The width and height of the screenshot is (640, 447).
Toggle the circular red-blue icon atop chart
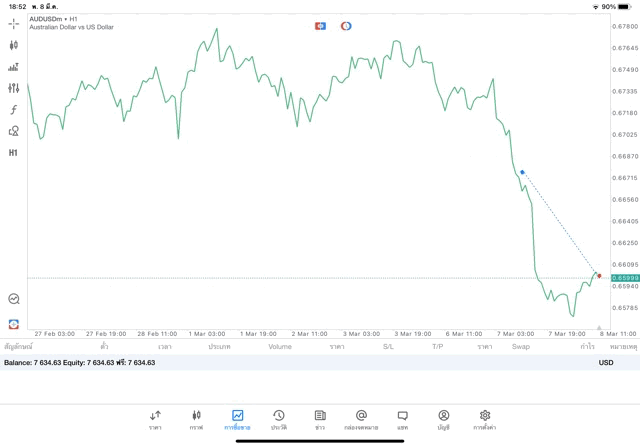(346, 26)
